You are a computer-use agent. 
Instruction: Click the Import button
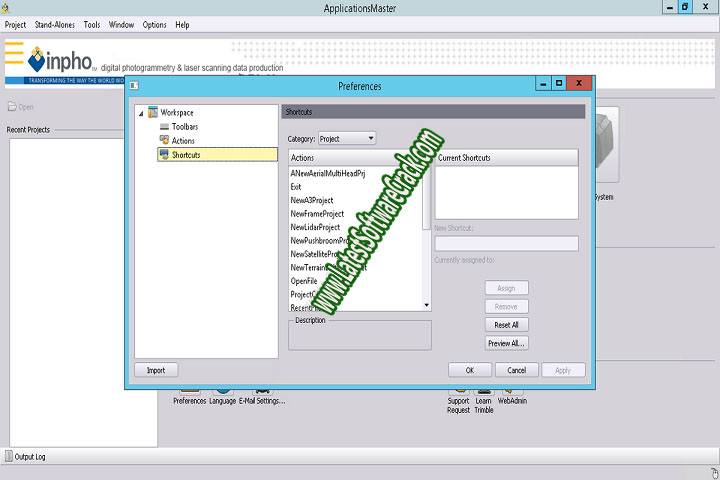coord(156,370)
